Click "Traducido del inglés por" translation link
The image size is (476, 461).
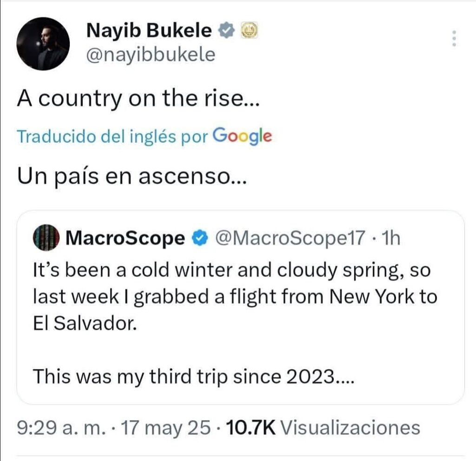coord(112,137)
